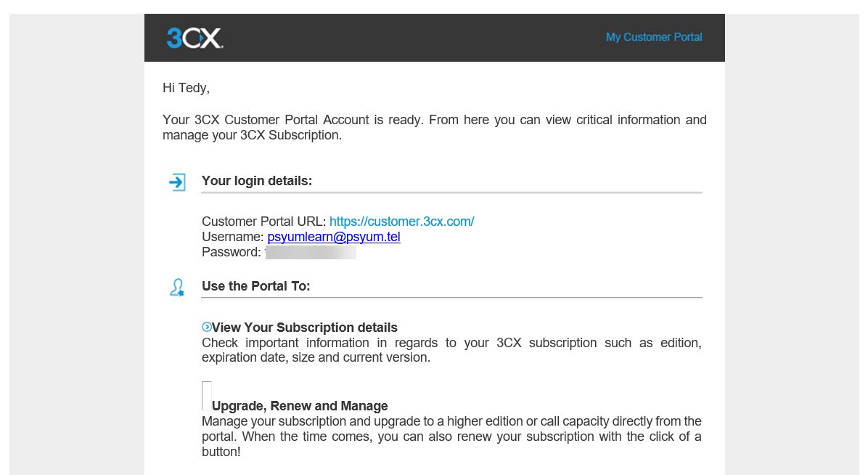868x475 pixels.
Task: Click the user profile icon beside Use the Portal To
Action: pos(177,288)
